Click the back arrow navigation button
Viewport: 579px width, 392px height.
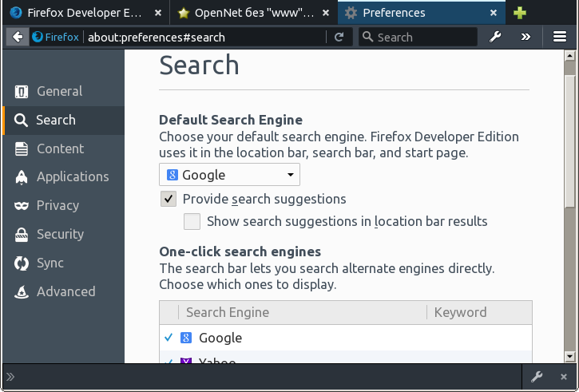(17, 37)
